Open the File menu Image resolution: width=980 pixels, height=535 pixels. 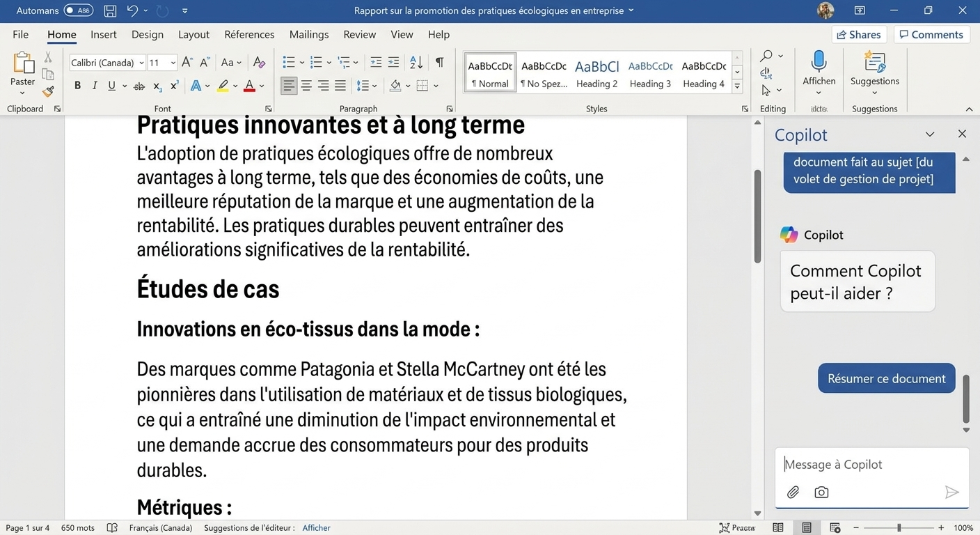[x=21, y=34]
